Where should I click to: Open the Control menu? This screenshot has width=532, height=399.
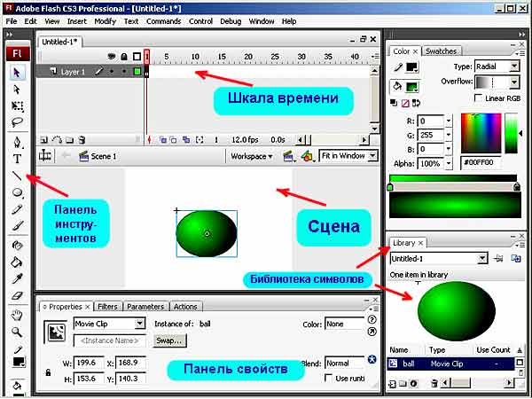click(x=200, y=21)
